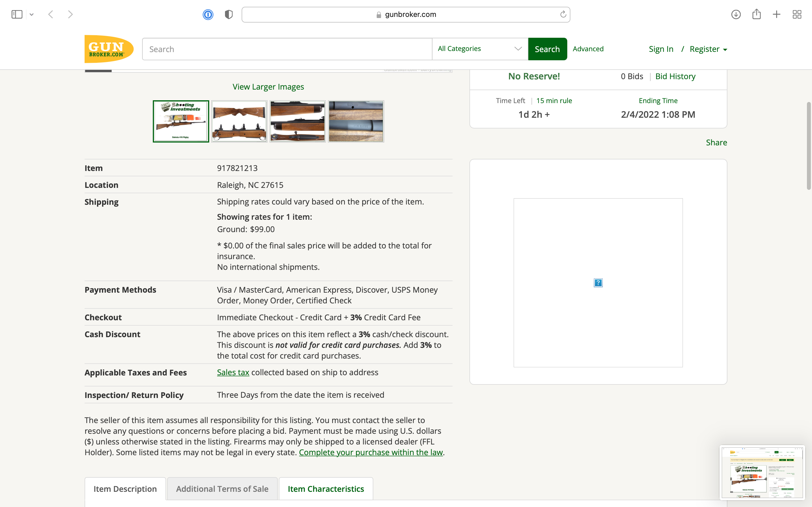Reload the page with refresh icon

tap(563, 14)
